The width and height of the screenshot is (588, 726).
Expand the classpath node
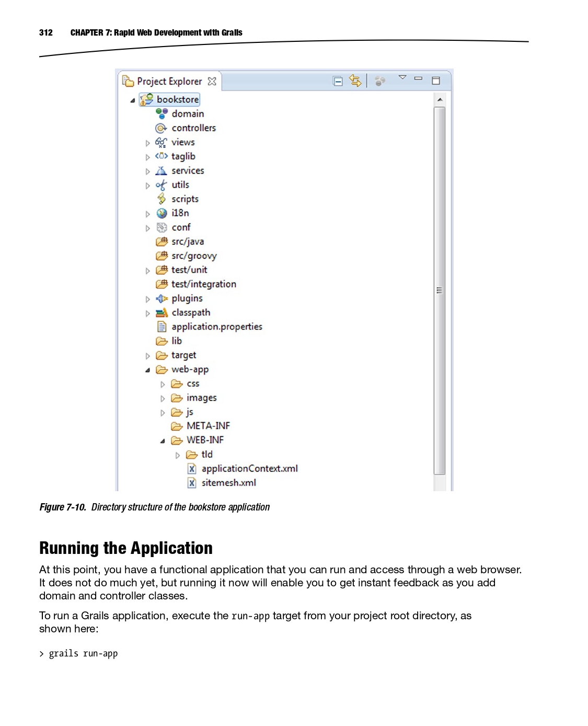[x=147, y=313]
